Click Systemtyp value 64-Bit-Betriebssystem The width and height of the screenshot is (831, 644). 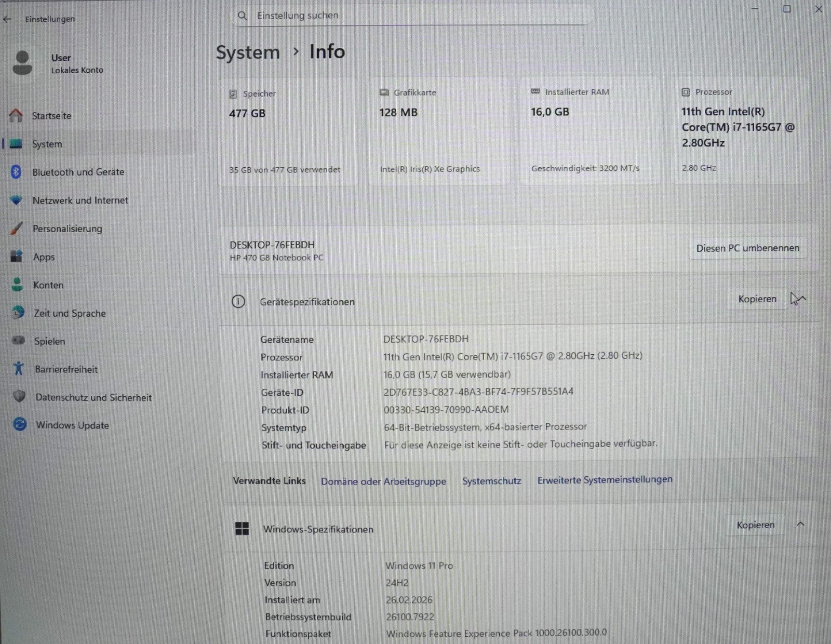pos(485,427)
